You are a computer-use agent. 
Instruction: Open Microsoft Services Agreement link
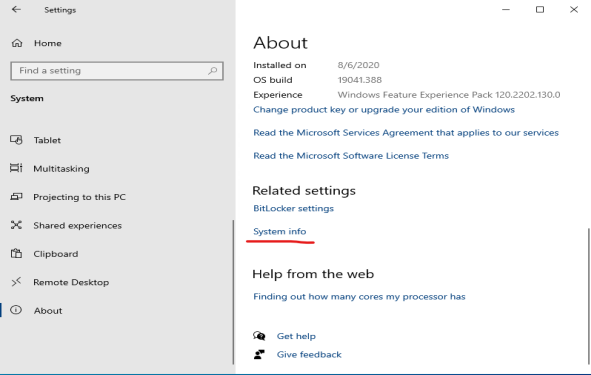(406, 133)
